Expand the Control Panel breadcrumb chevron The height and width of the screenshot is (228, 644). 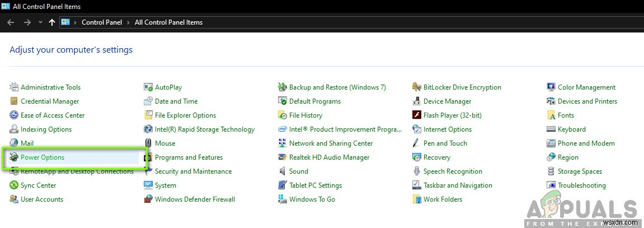point(129,22)
